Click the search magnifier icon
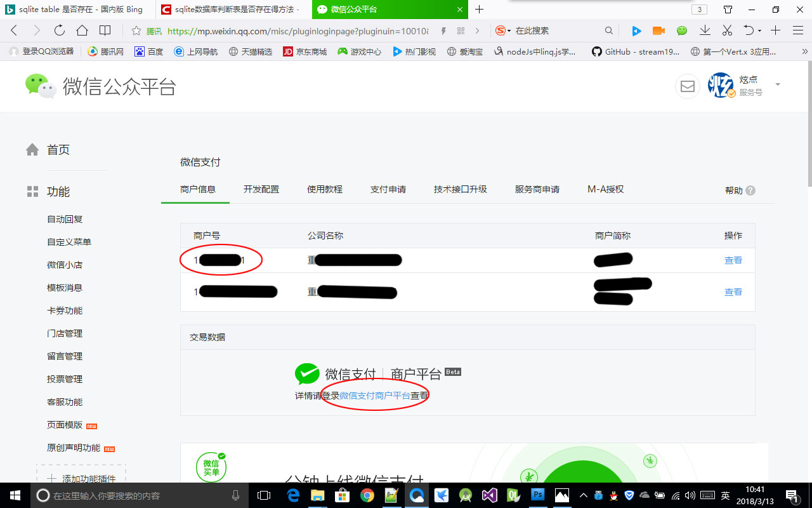Screen dimensions: 812x508 coord(609,30)
